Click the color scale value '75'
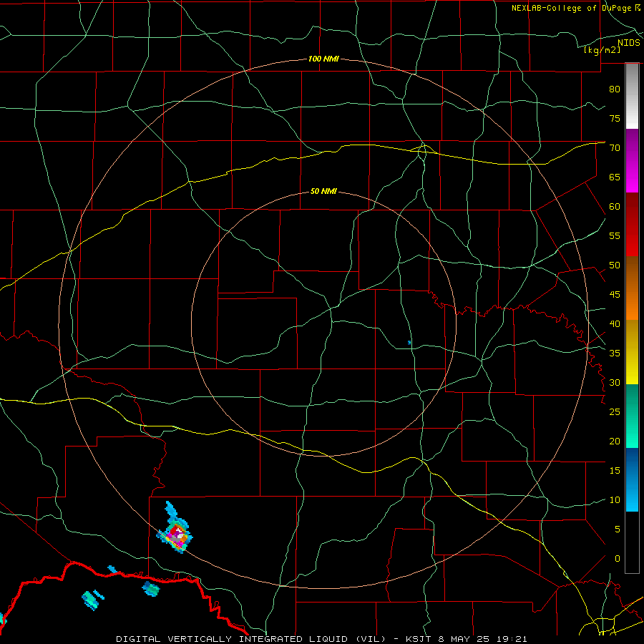This screenshot has width=644, height=644. click(615, 119)
